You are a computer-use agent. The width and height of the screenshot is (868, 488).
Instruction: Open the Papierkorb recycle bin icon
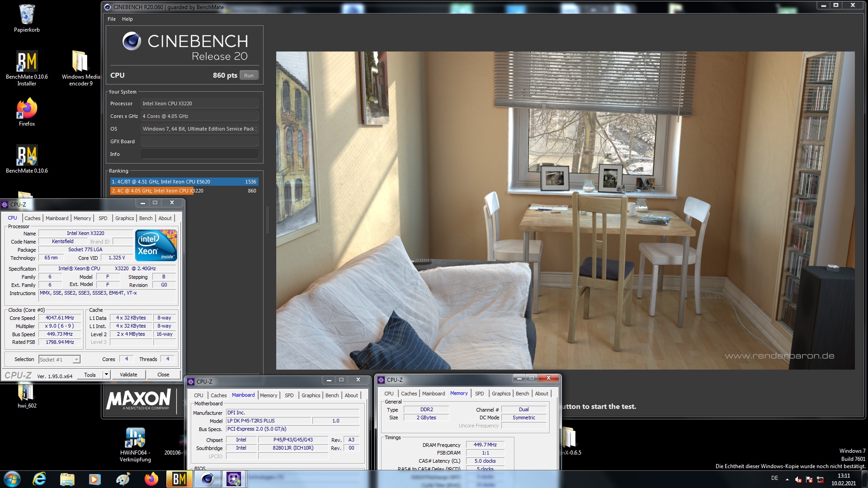pos(27,18)
